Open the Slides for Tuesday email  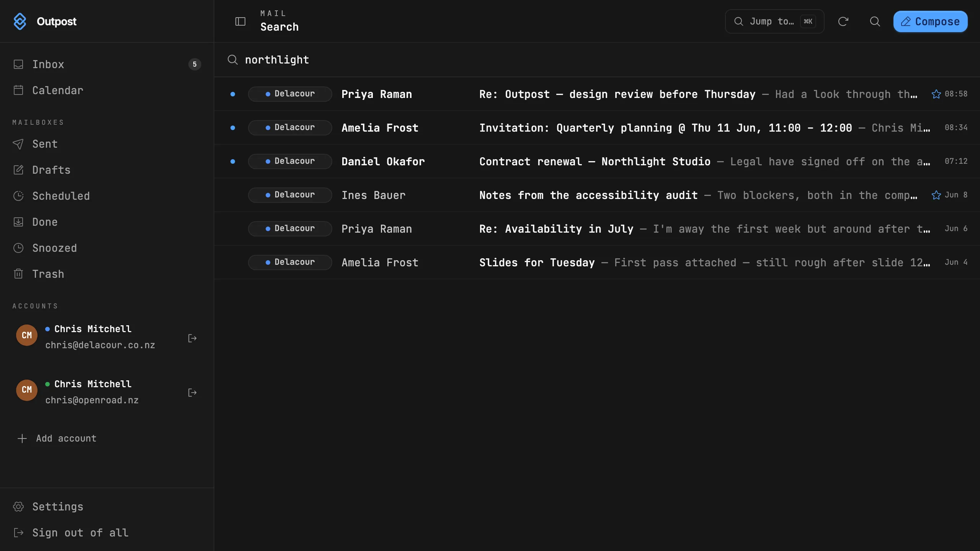pyautogui.click(x=597, y=262)
